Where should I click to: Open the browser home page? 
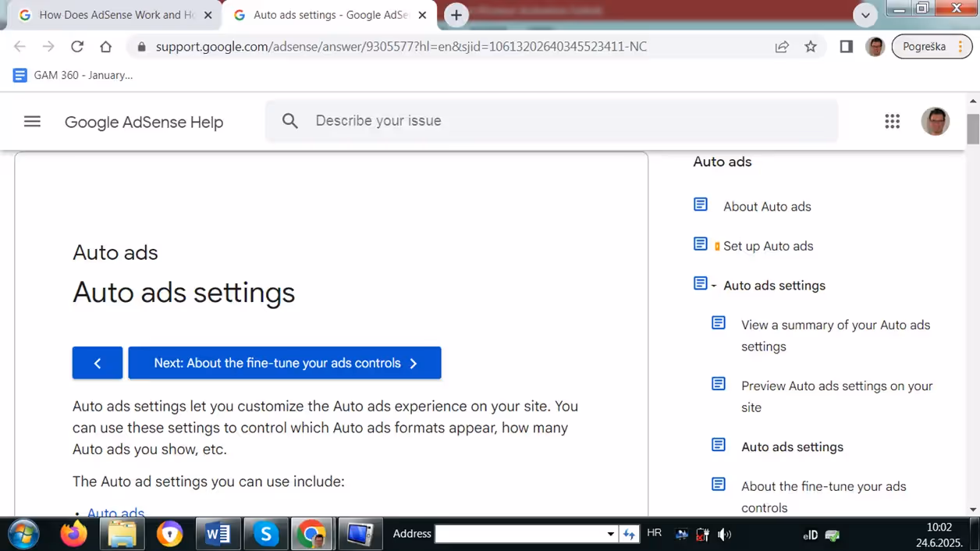tap(105, 47)
